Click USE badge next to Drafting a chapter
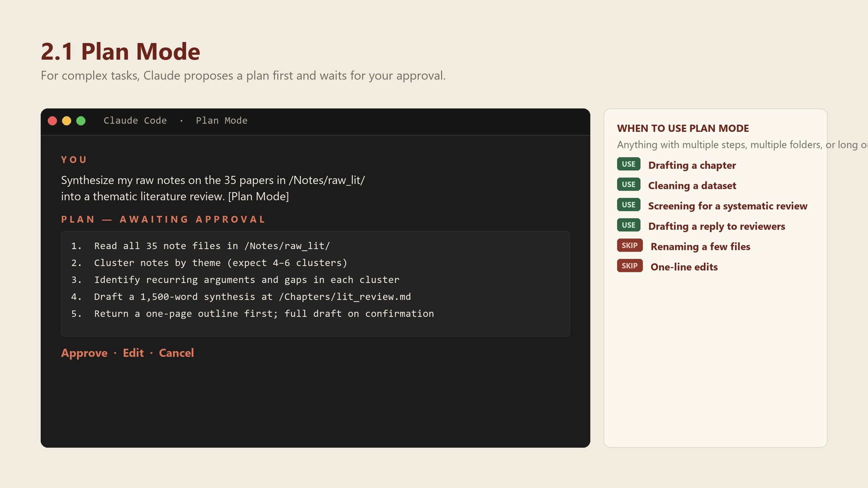 pyautogui.click(x=629, y=164)
